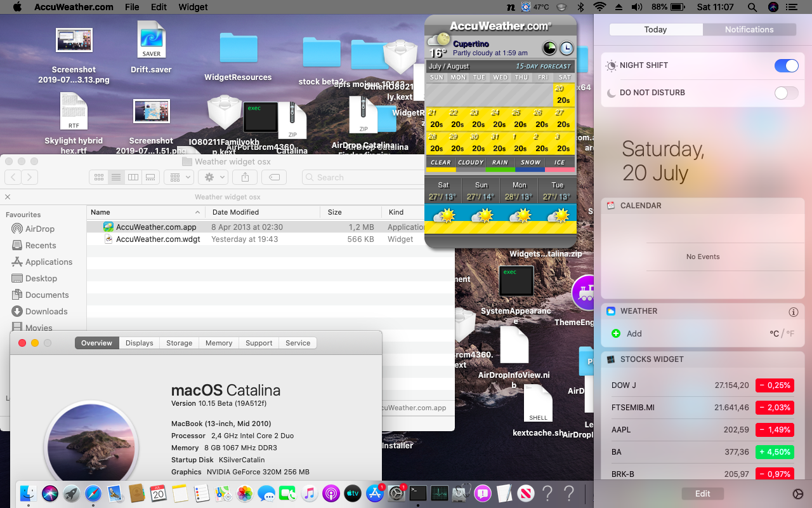This screenshot has width=812, height=508.
Task: Open the Support tab in About This Mac
Action: (x=259, y=343)
